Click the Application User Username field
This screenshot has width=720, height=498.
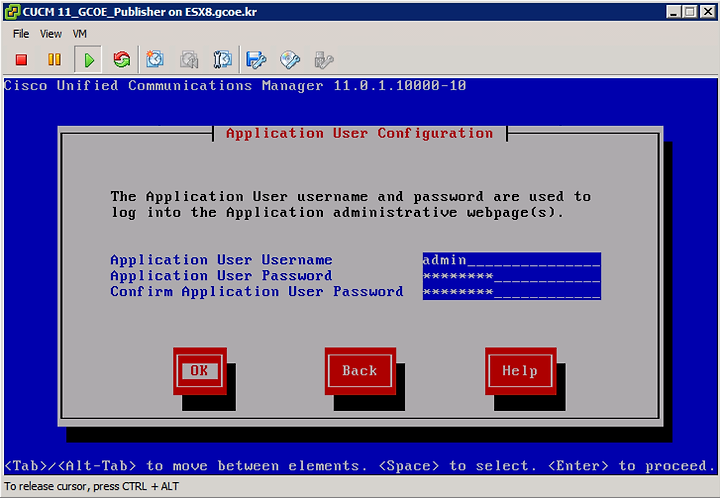point(512,260)
